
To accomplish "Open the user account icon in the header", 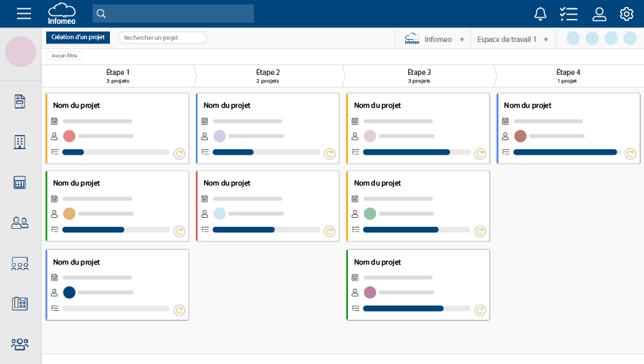I will [599, 13].
